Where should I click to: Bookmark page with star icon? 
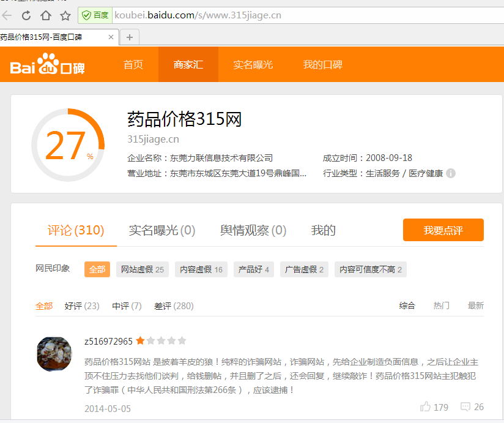tap(65, 15)
